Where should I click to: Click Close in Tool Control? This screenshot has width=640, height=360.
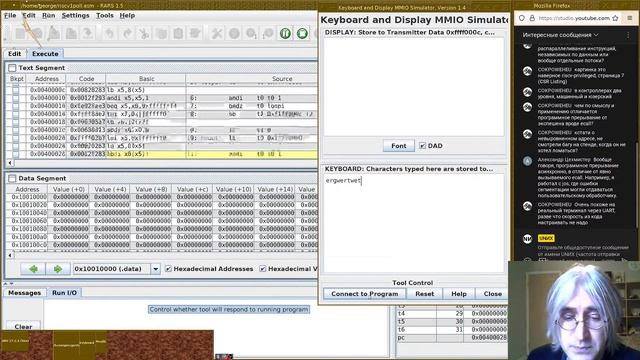coord(492,294)
